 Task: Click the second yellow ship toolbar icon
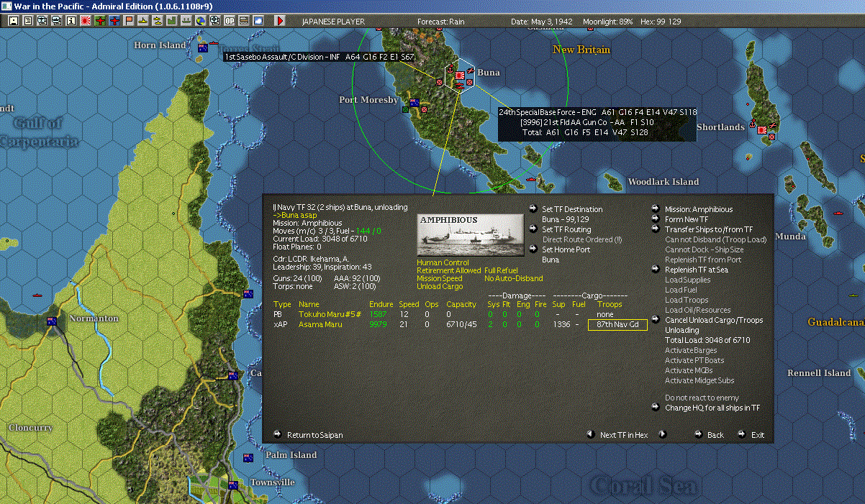click(158, 21)
